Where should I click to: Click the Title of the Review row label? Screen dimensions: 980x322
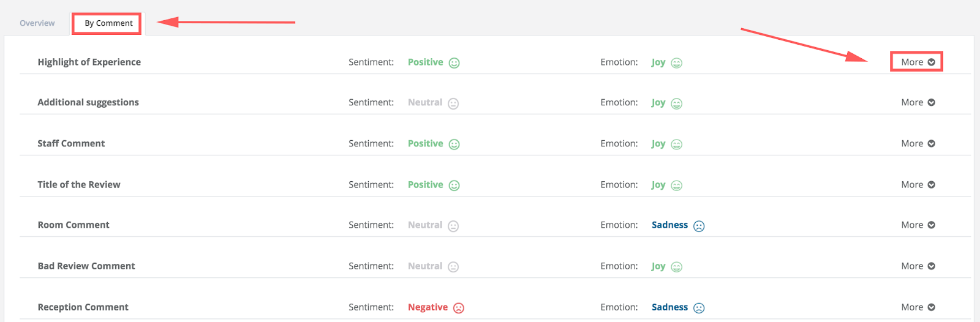pyautogui.click(x=79, y=184)
